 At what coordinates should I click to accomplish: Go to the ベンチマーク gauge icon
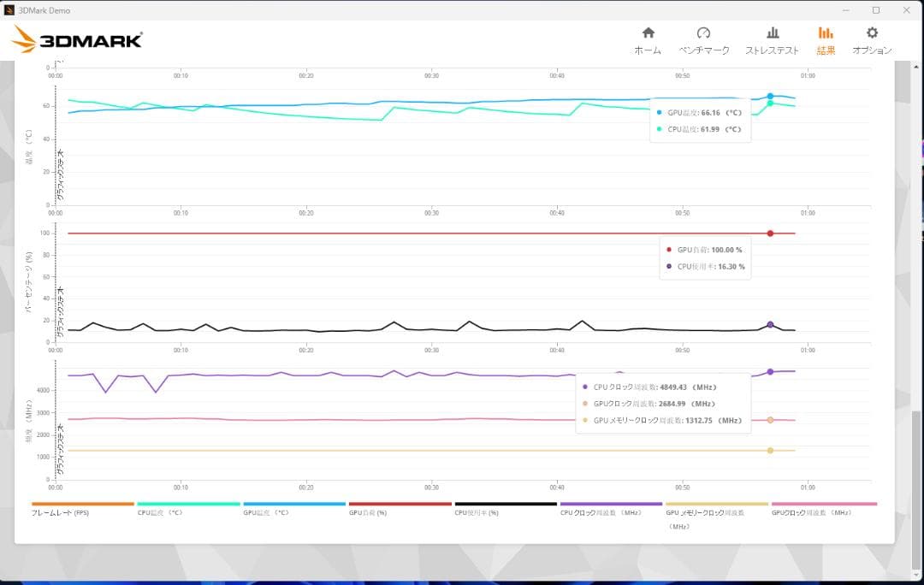tap(703, 40)
